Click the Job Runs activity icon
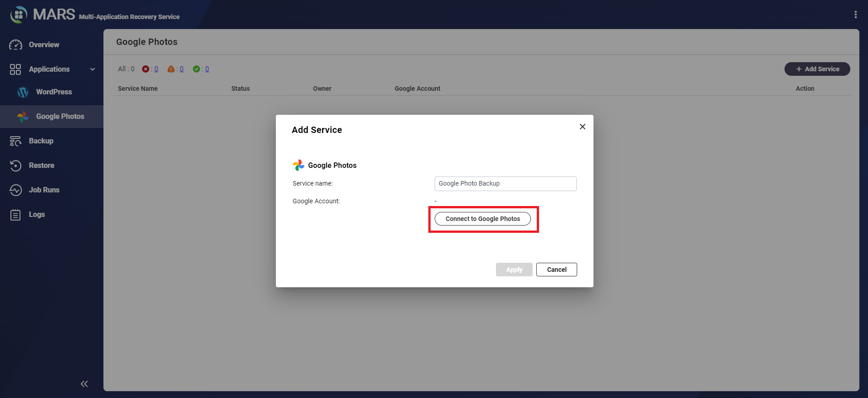Image resolution: width=868 pixels, height=398 pixels. pos(15,190)
